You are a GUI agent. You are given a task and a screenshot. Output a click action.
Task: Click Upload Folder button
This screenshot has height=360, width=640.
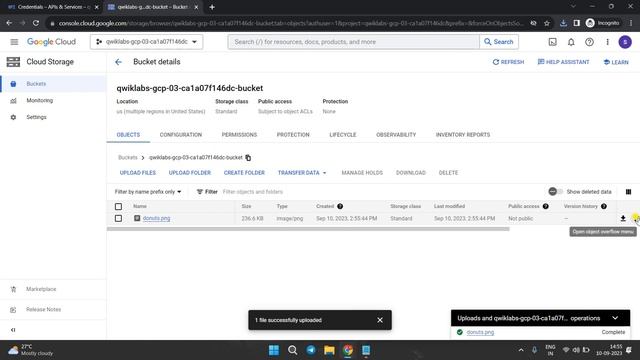[x=190, y=173]
